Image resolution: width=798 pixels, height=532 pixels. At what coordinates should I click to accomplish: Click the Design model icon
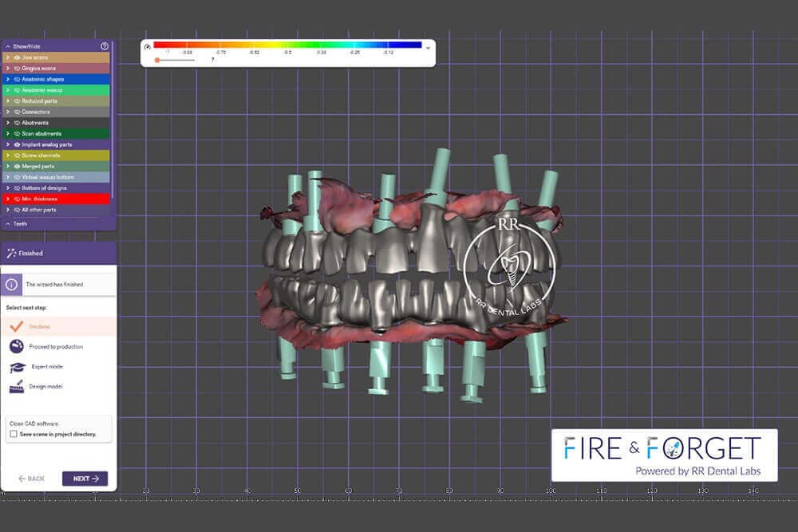(x=17, y=387)
